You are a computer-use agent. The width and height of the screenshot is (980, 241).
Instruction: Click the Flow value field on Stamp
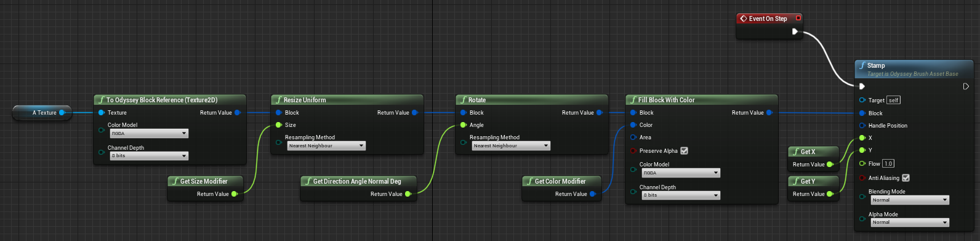coord(888,164)
